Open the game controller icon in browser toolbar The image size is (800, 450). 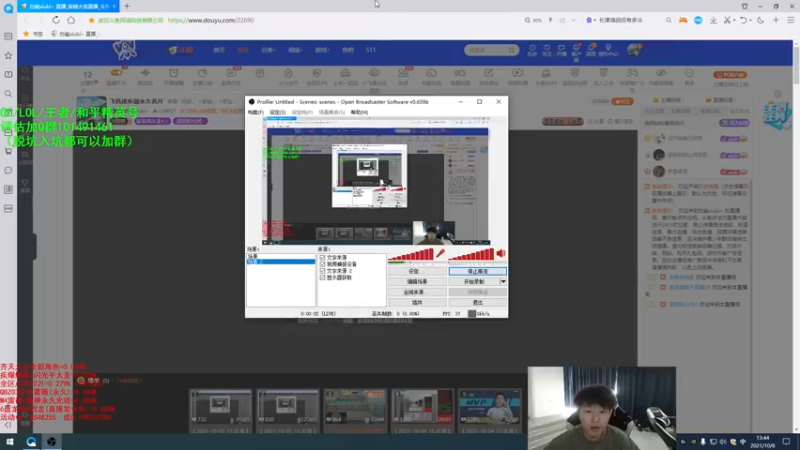click(683, 20)
